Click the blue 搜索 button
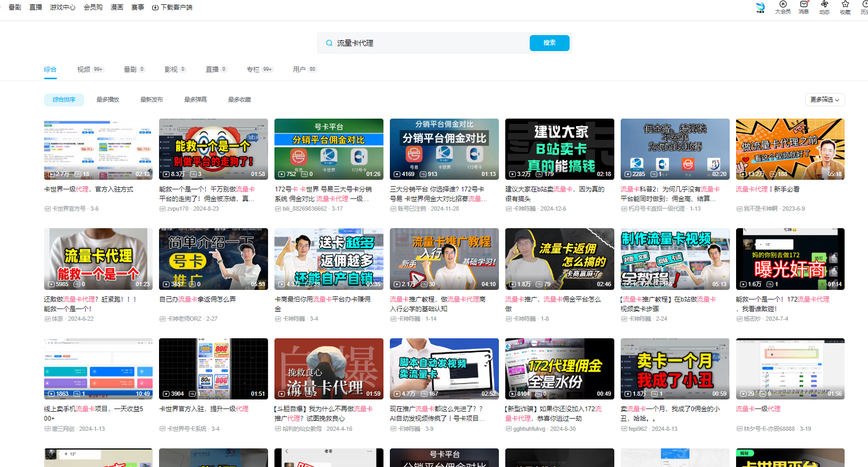 tap(549, 43)
